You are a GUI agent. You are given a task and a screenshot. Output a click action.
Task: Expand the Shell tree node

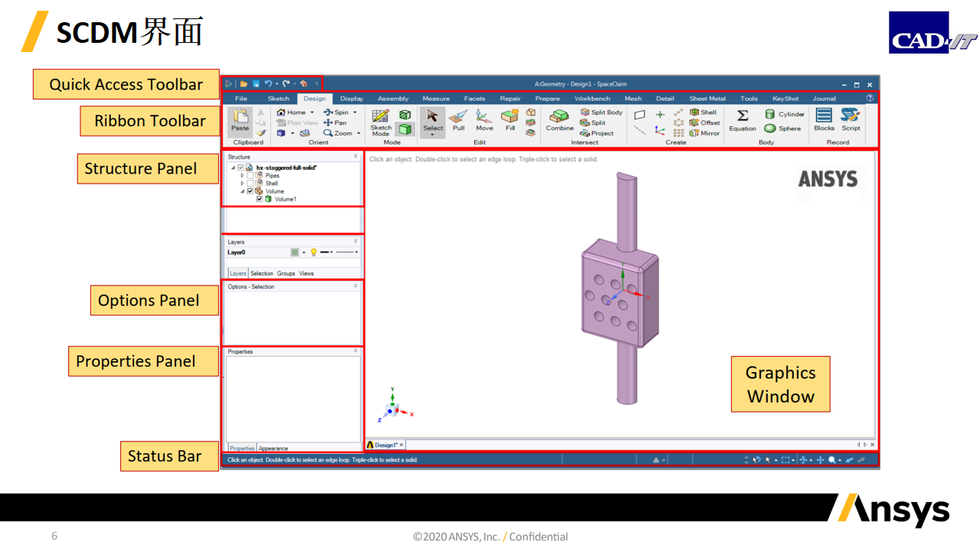click(x=242, y=183)
